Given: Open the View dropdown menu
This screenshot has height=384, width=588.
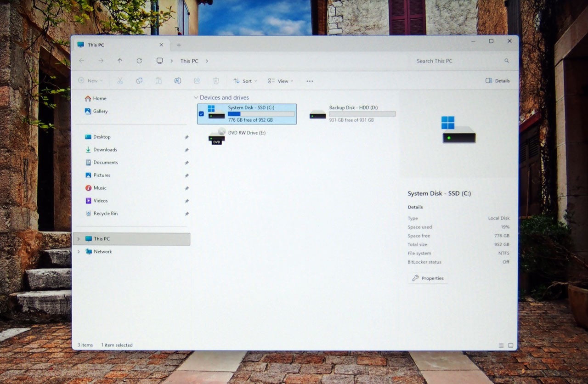Looking at the screenshot, I should (281, 81).
